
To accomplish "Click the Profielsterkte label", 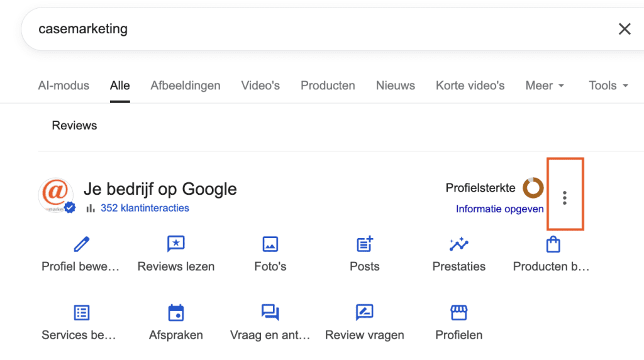I will tap(480, 188).
